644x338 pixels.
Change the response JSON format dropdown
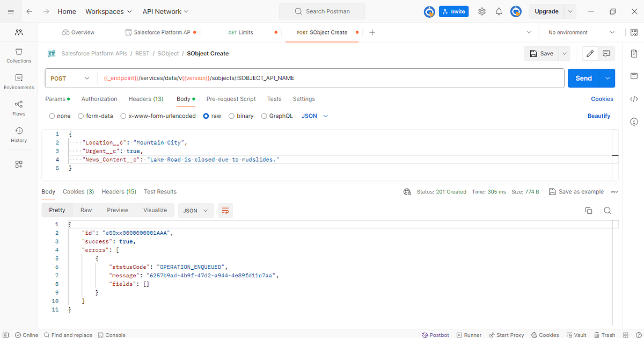(x=196, y=211)
